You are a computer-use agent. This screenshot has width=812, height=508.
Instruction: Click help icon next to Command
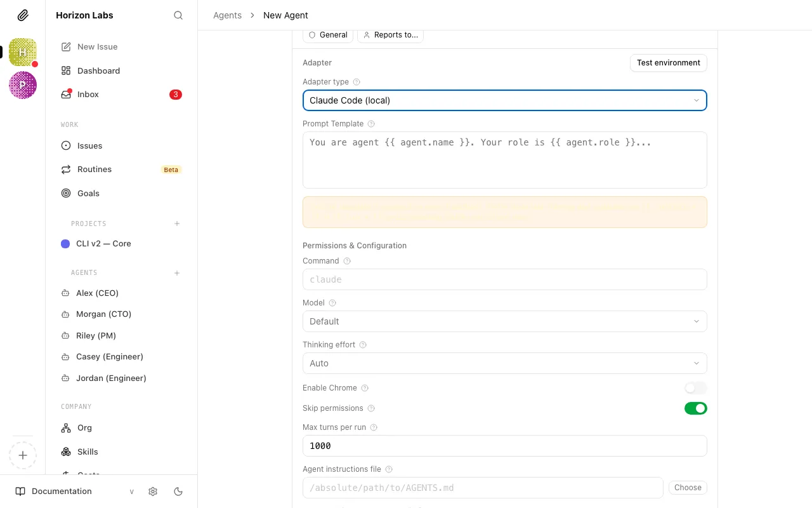347,261
